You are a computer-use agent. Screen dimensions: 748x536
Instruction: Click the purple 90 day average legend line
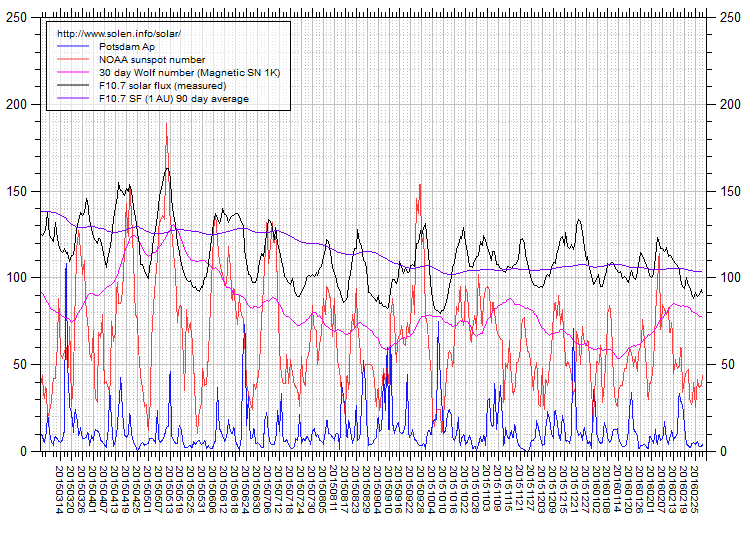[x=73, y=99]
